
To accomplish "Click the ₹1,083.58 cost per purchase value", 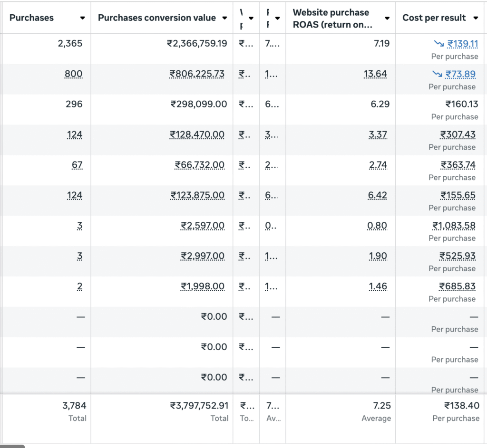I will (x=455, y=226).
